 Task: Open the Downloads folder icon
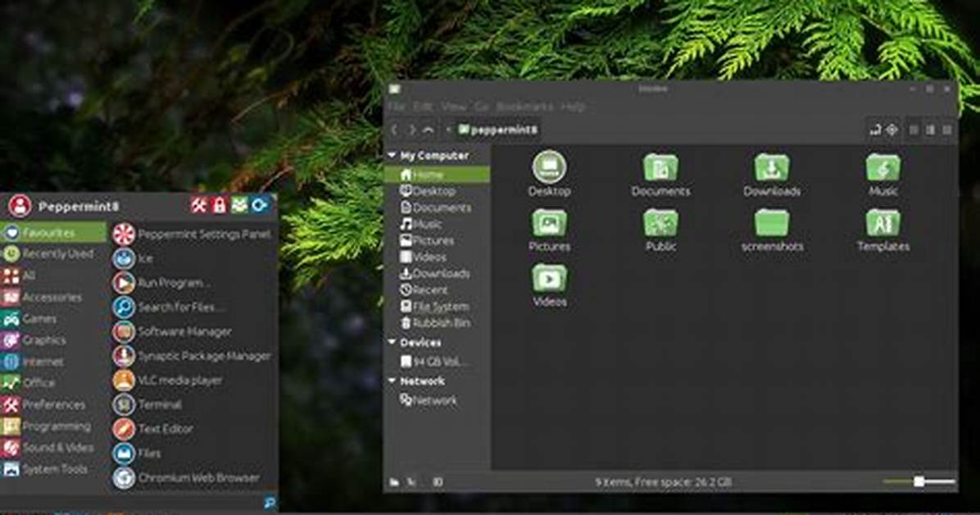772,175
